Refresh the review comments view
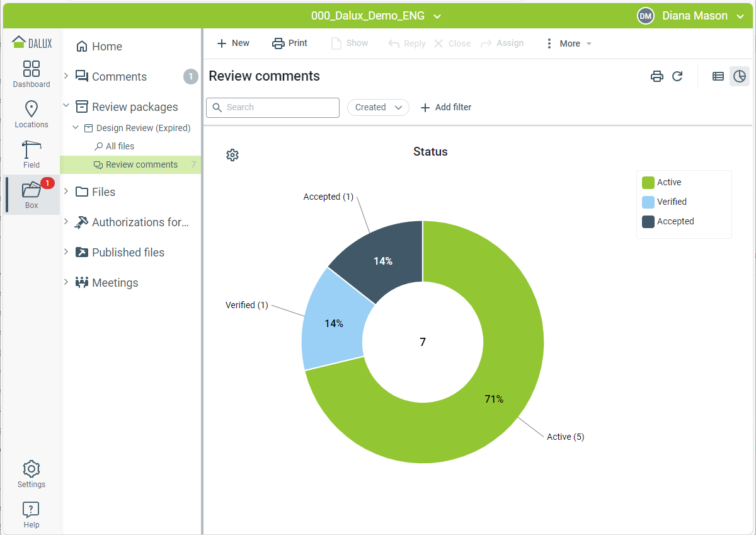756x535 pixels. [677, 76]
